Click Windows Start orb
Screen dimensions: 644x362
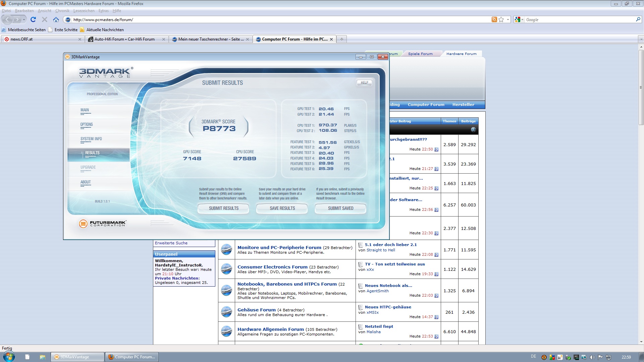point(9,357)
